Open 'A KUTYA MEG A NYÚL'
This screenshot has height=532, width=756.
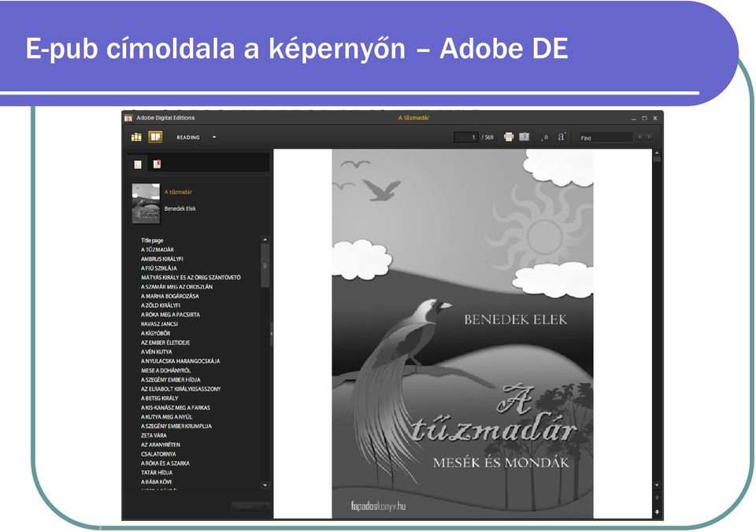pyautogui.click(x=166, y=417)
